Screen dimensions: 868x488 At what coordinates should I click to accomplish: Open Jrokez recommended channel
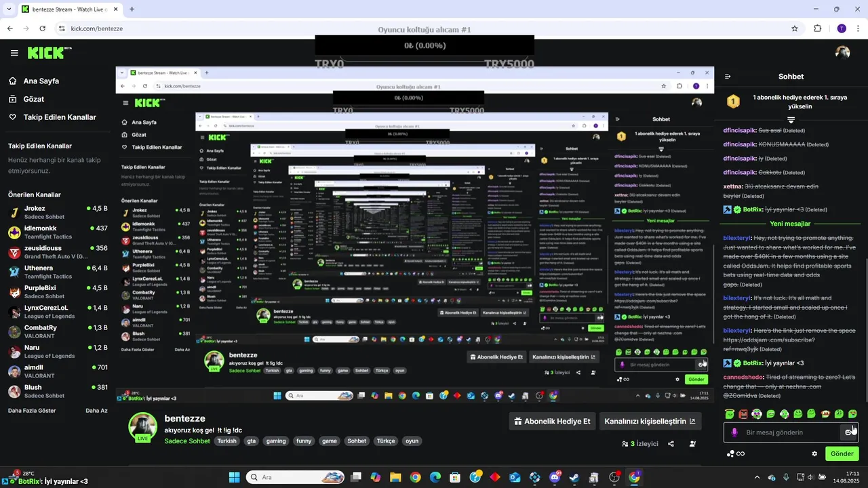(x=58, y=212)
